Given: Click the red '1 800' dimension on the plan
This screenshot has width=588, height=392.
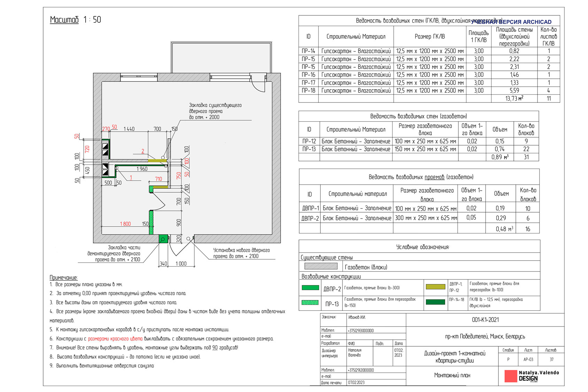Looking at the screenshot, I should pyautogui.click(x=125, y=224).
